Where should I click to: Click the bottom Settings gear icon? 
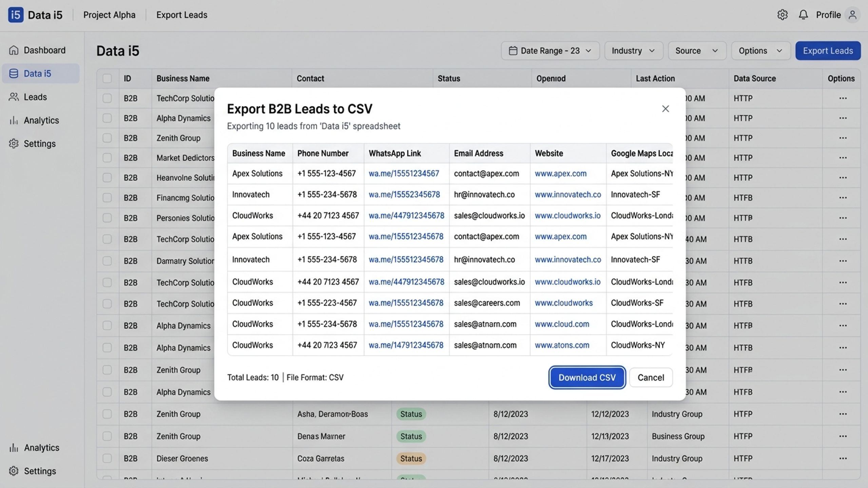[14, 471]
